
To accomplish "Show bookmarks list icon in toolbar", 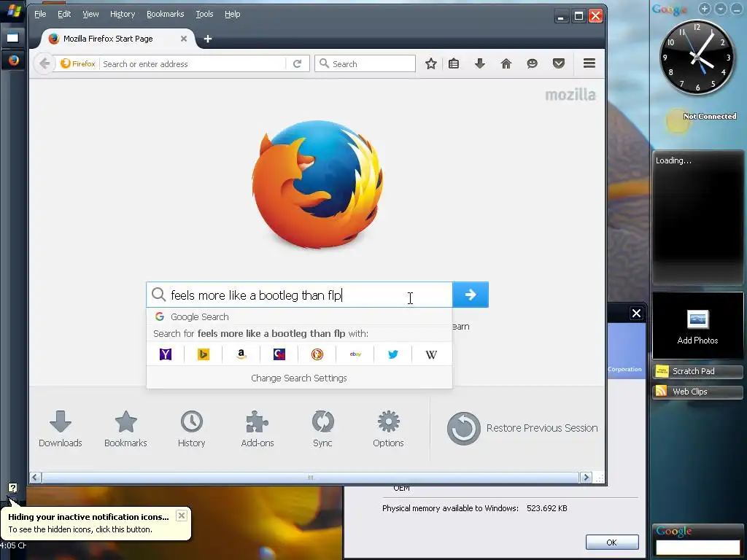I will click(454, 63).
